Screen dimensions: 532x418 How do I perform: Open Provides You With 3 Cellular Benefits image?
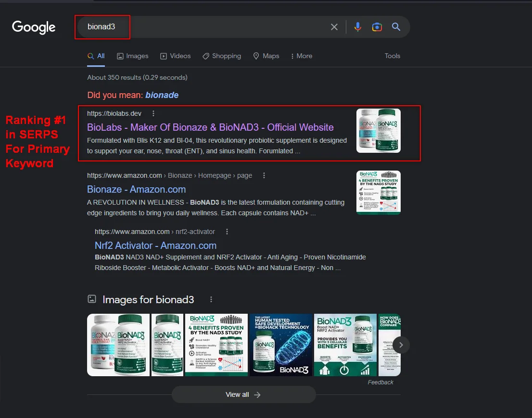tap(345, 345)
